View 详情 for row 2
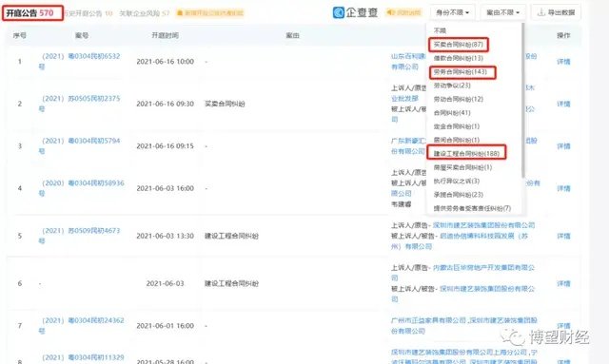This screenshot has height=364, width=609. click(x=563, y=104)
